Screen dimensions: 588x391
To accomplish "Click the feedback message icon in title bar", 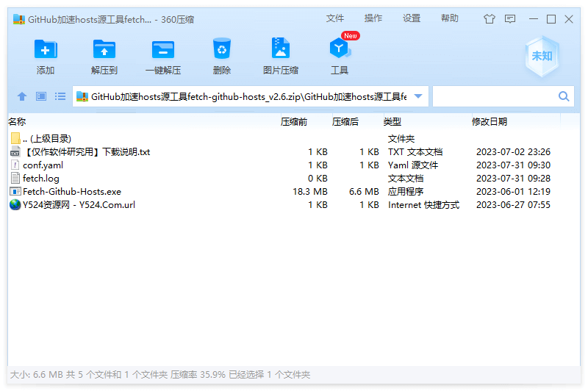I will tap(510, 19).
